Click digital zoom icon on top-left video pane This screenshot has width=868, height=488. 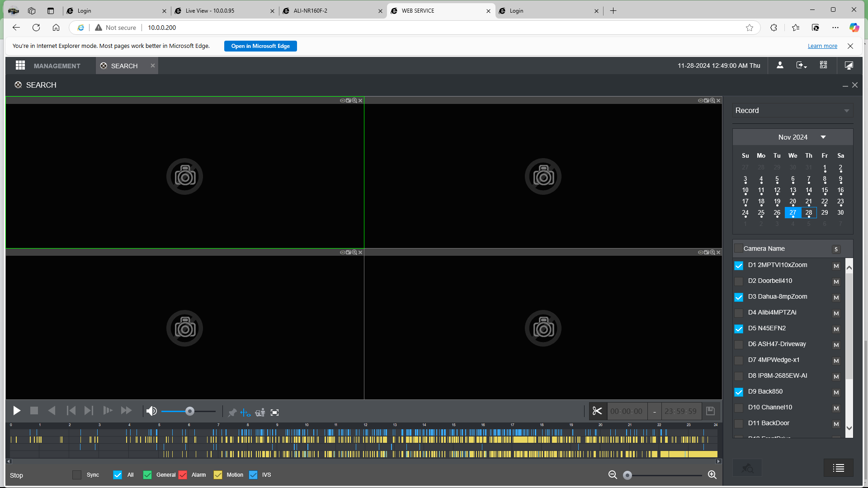[x=354, y=101]
